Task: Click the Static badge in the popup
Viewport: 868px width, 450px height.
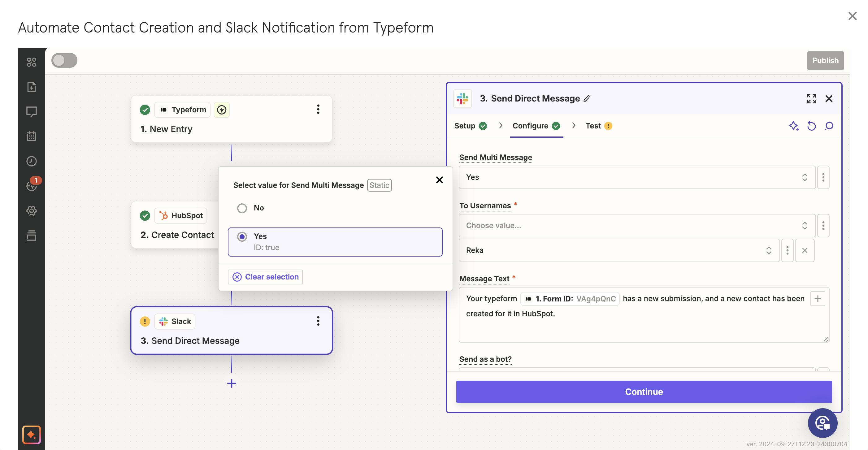Action: click(x=379, y=185)
